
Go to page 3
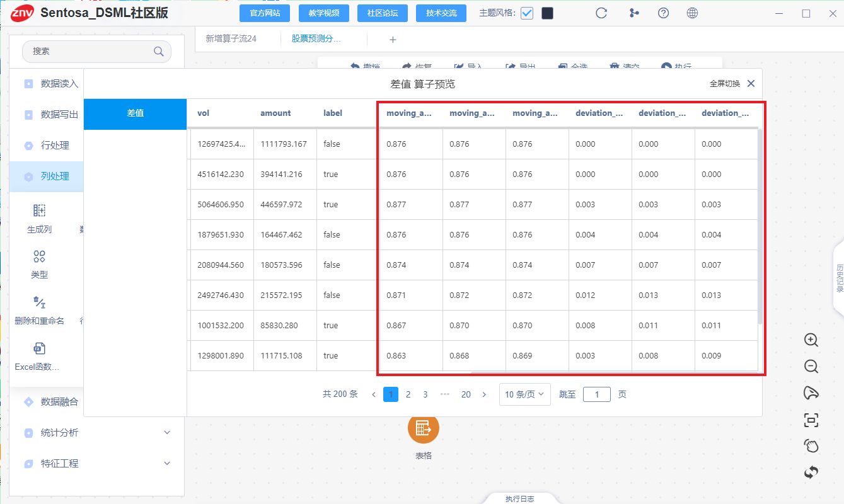[x=425, y=394]
